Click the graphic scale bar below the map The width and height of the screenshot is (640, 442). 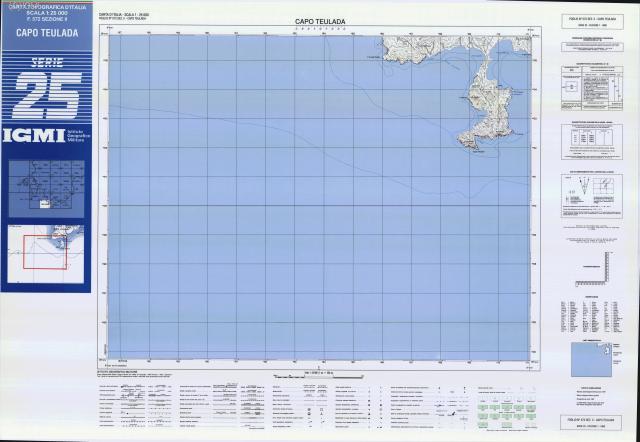318,377
